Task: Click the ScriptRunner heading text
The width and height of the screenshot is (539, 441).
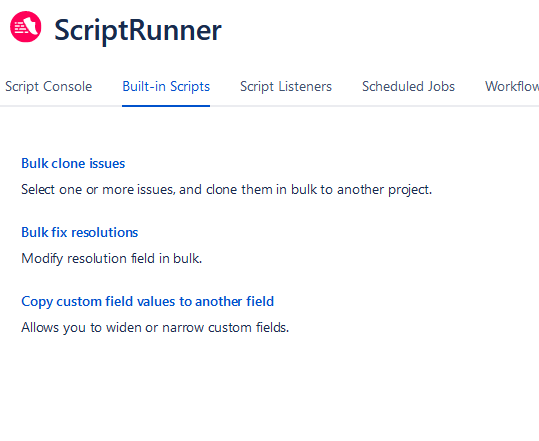Action: [138, 31]
